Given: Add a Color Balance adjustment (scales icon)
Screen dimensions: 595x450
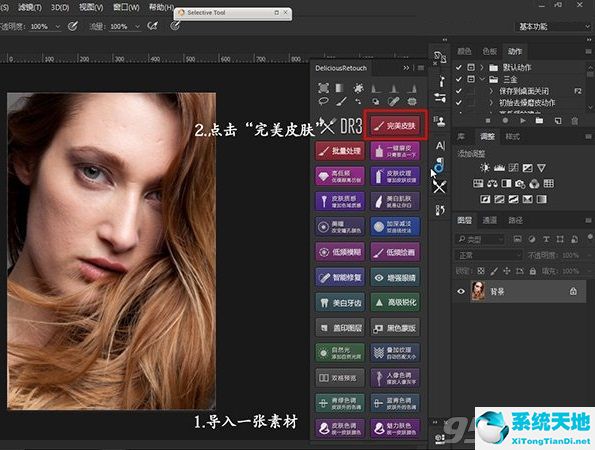Looking at the screenshot, I should pyautogui.click(x=492, y=184).
